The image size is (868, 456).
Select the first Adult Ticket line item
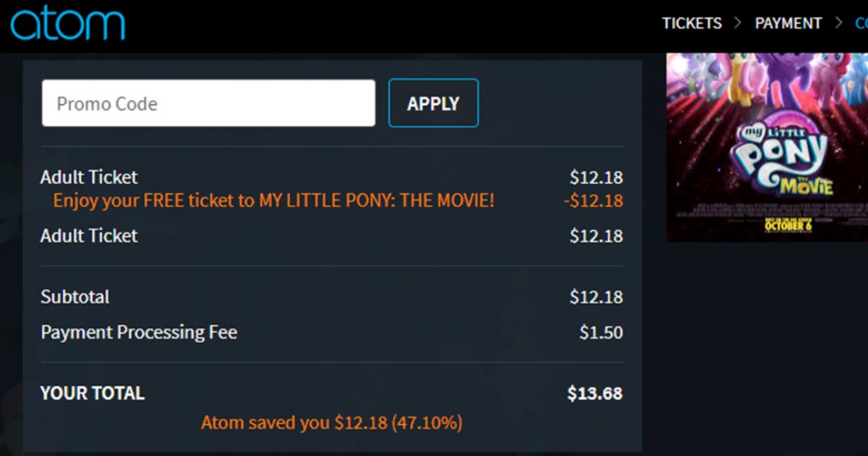[x=89, y=177]
